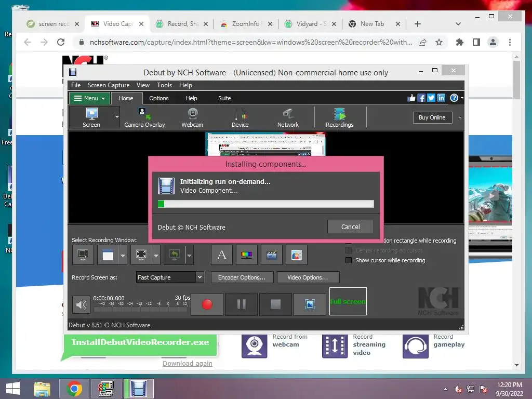Share Debut on LinkedIn icon

coord(441,98)
